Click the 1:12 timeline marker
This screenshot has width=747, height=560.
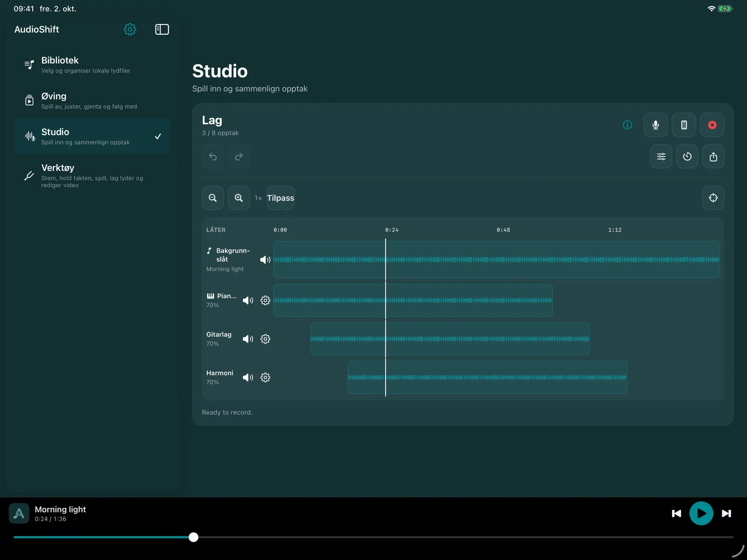tap(615, 230)
